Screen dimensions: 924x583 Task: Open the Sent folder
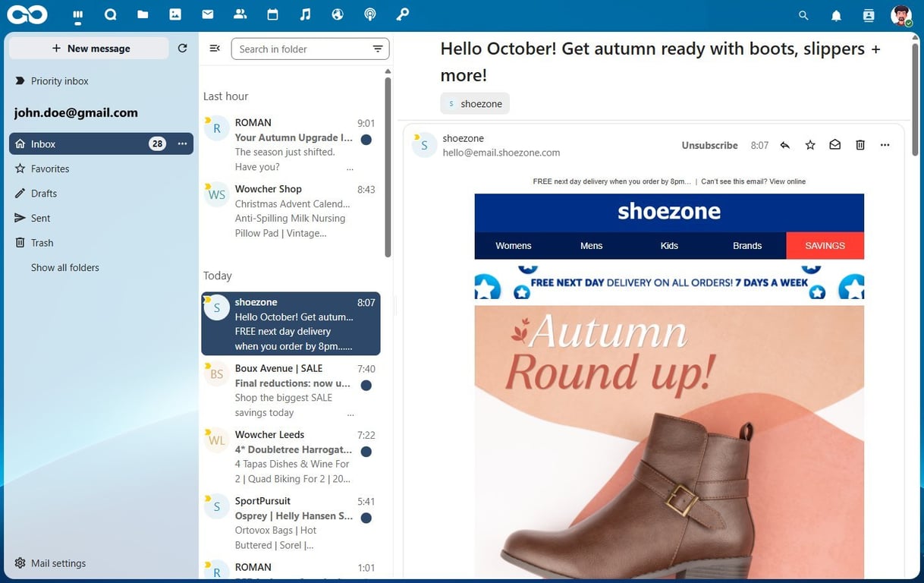[101, 218]
